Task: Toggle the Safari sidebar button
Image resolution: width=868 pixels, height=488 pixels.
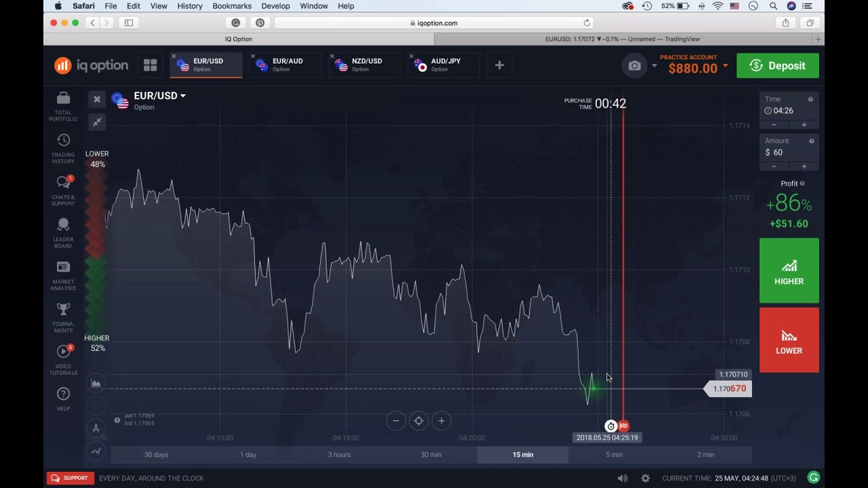Action: [129, 23]
